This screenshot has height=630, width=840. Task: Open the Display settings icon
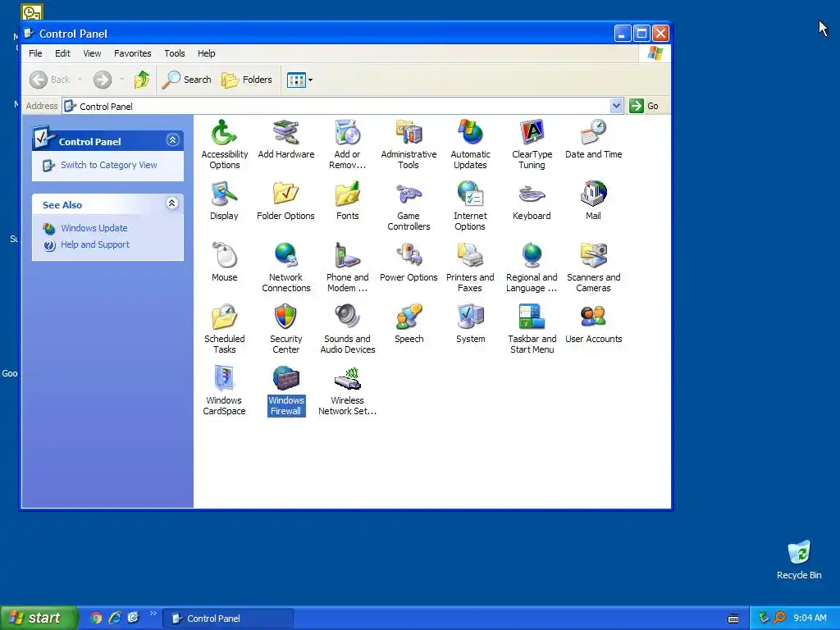tap(224, 194)
